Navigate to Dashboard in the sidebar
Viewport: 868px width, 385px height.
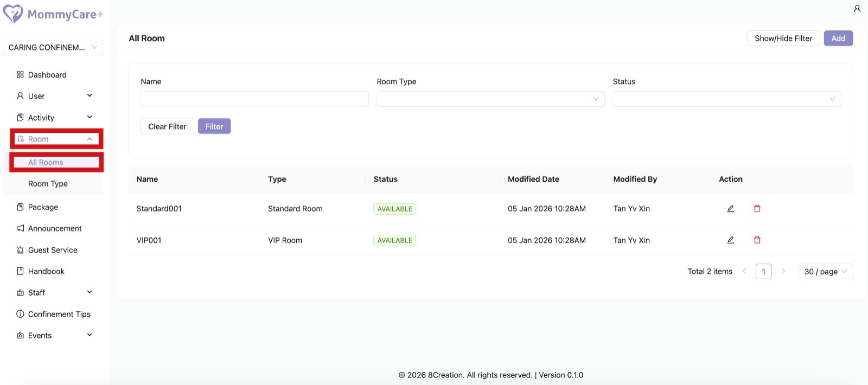pyautogui.click(x=47, y=75)
